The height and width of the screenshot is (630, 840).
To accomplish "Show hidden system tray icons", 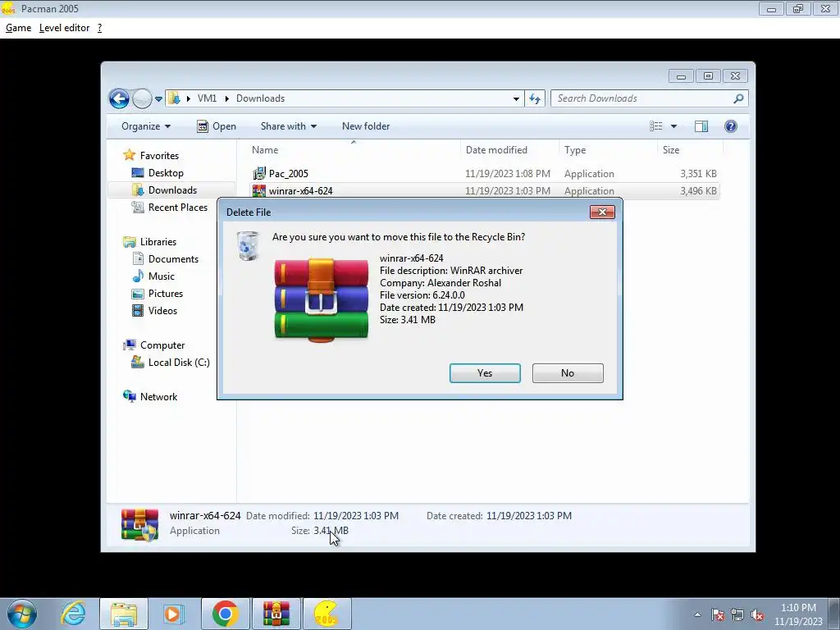I will (697, 614).
